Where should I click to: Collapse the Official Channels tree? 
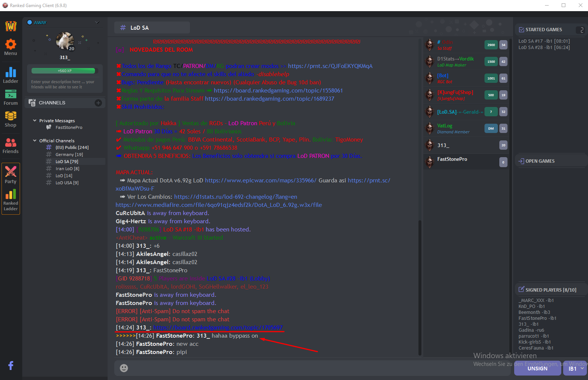click(x=35, y=141)
